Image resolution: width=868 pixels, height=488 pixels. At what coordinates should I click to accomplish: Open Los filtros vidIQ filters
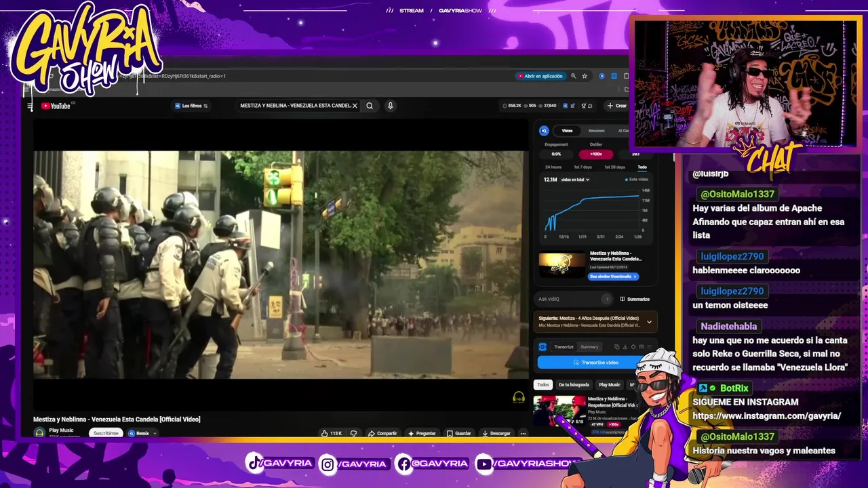coord(191,106)
